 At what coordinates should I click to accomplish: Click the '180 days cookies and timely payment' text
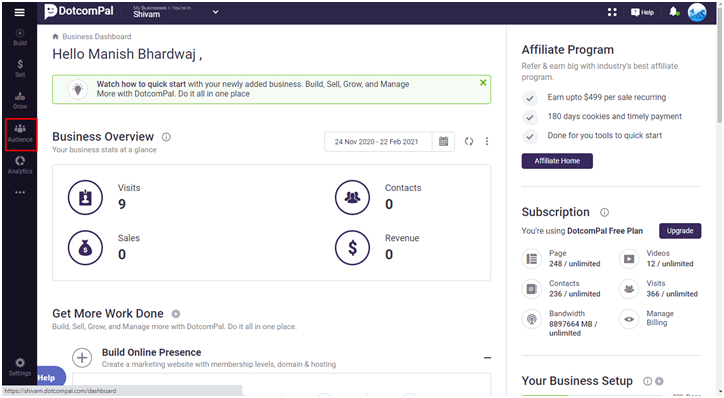(x=615, y=116)
